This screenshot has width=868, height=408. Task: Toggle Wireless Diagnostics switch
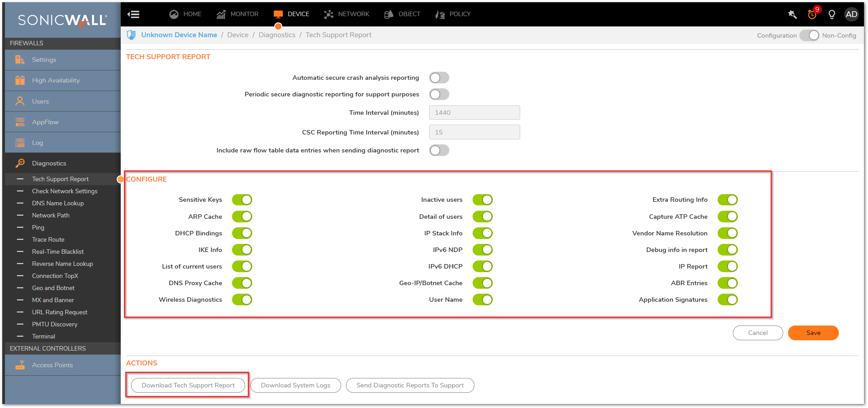242,299
